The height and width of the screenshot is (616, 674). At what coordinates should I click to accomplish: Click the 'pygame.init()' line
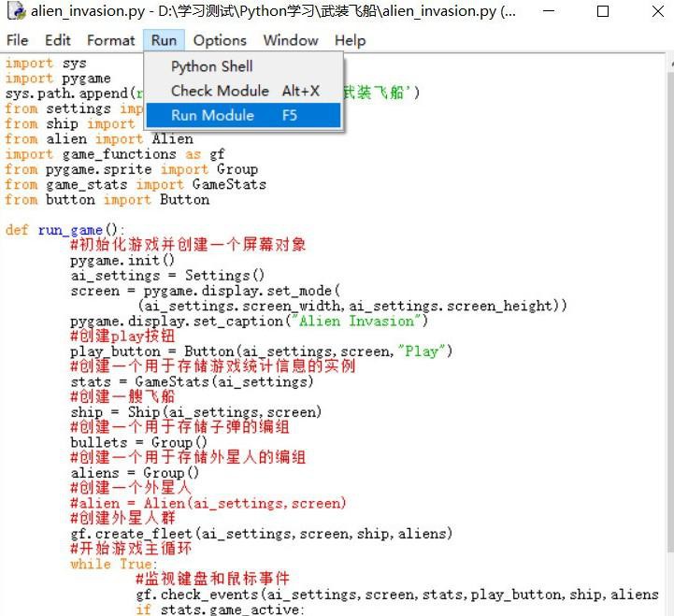coord(122,261)
